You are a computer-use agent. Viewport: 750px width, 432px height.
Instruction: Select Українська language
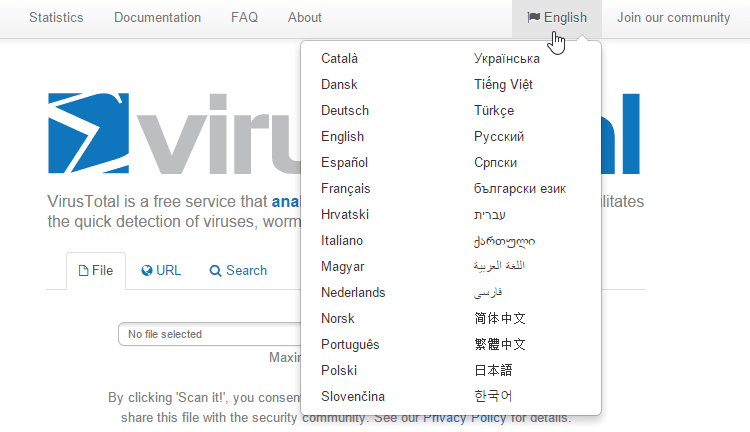507,59
